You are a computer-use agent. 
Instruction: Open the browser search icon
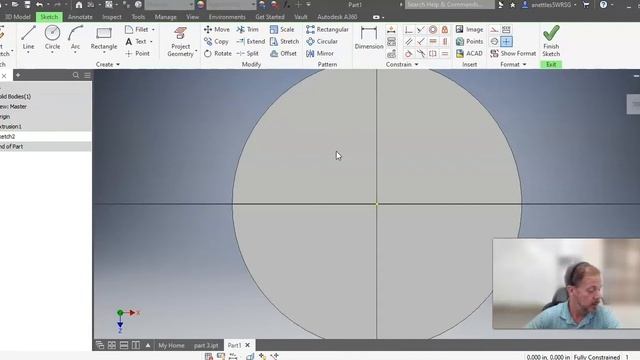tap(76, 75)
